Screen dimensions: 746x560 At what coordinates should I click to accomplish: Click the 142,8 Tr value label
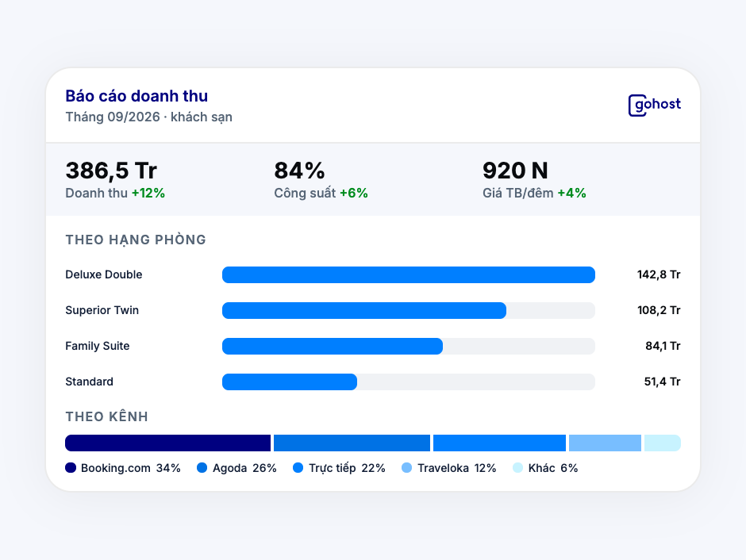659,274
